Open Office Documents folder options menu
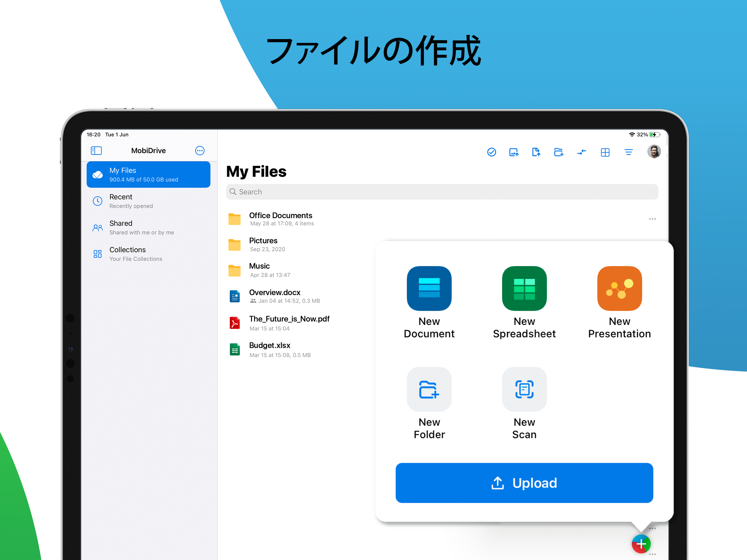The image size is (747, 560). point(652,219)
